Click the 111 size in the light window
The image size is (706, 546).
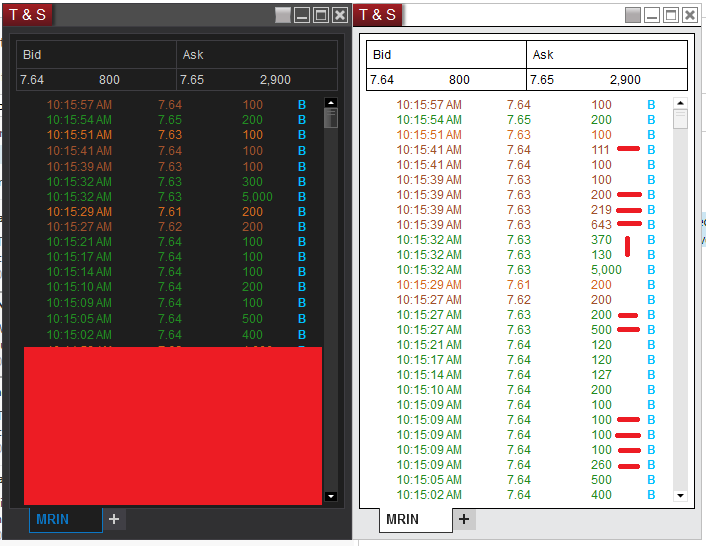[x=601, y=150]
